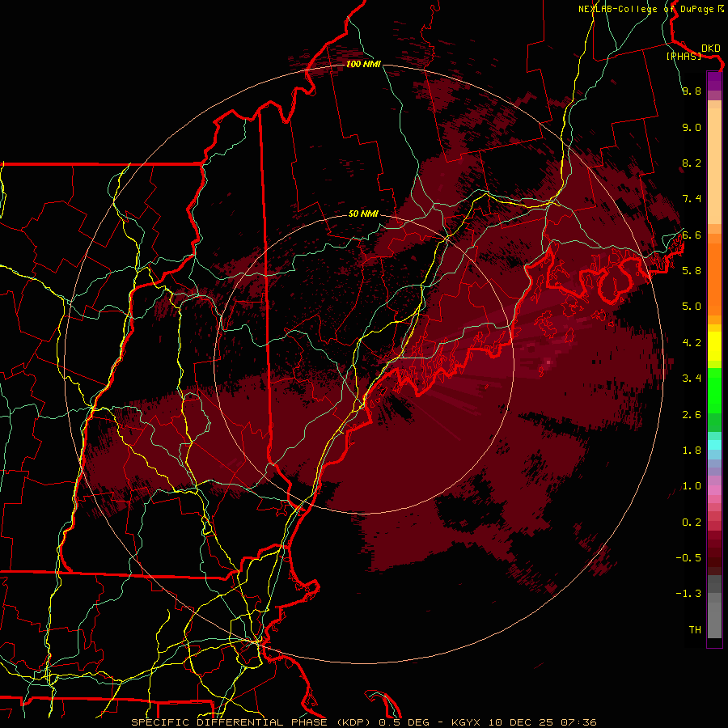Click the SPECIFIC DIFFERENTIAL PHASE caption text

(x=231, y=722)
